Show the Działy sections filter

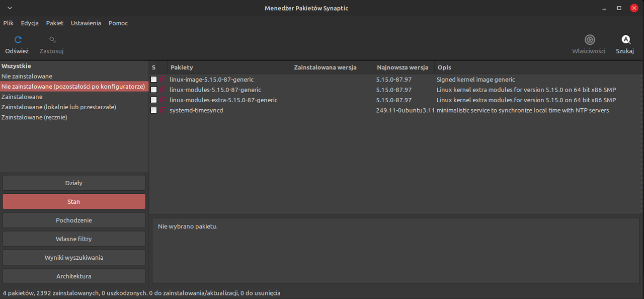click(74, 183)
